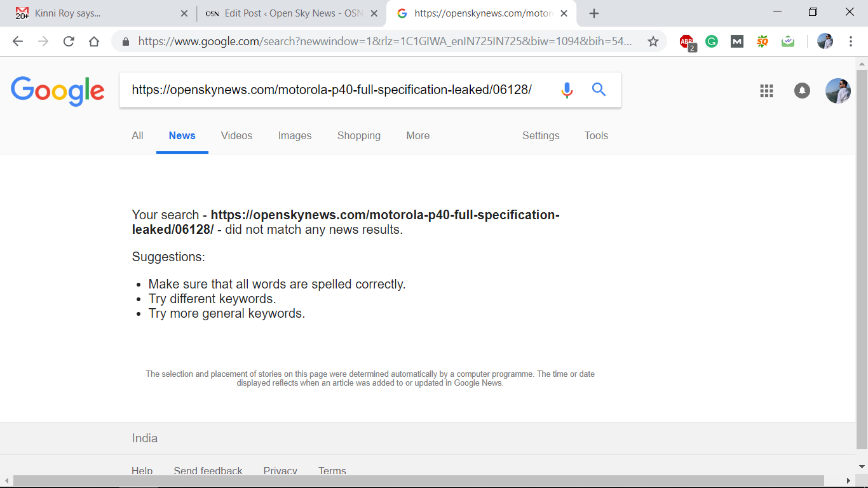Click the voice search microphone icon
Image resolution: width=868 pixels, height=488 pixels.
[x=567, y=90]
